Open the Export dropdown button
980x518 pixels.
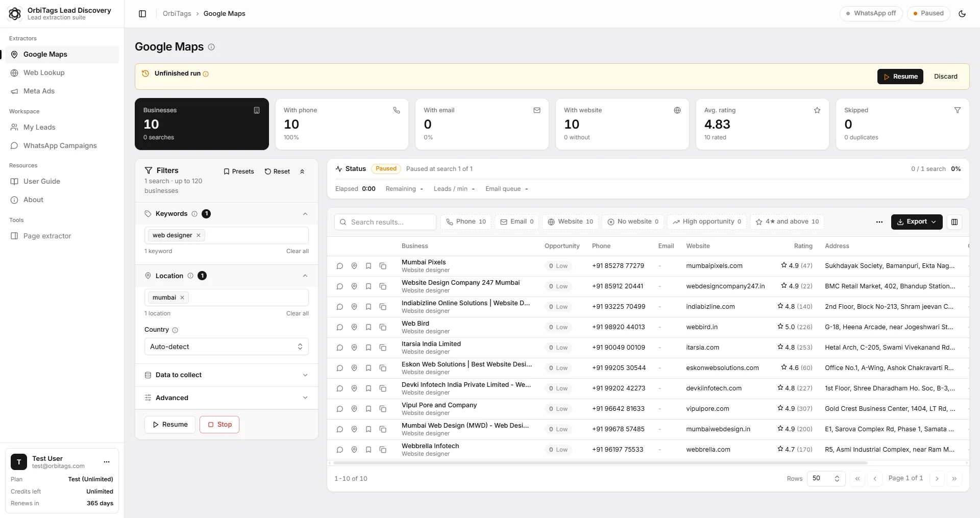[x=917, y=222]
